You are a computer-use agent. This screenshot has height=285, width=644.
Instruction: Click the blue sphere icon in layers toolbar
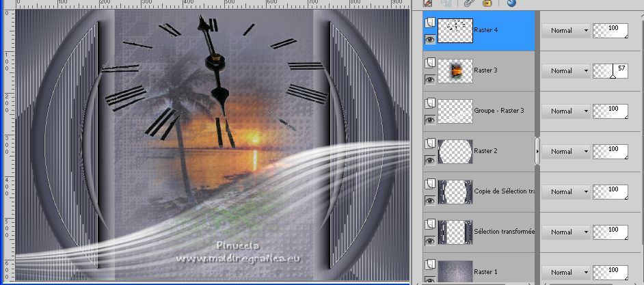point(511,3)
